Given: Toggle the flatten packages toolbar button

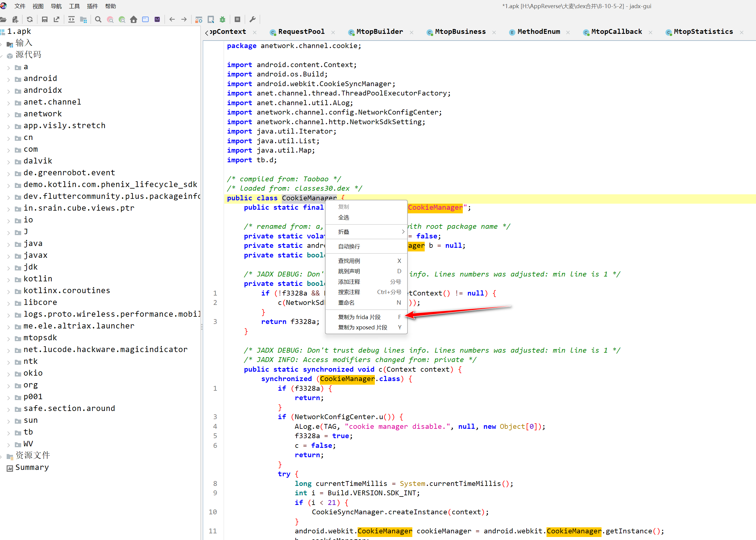Looking at the screenshot, I should pos(83,19).
